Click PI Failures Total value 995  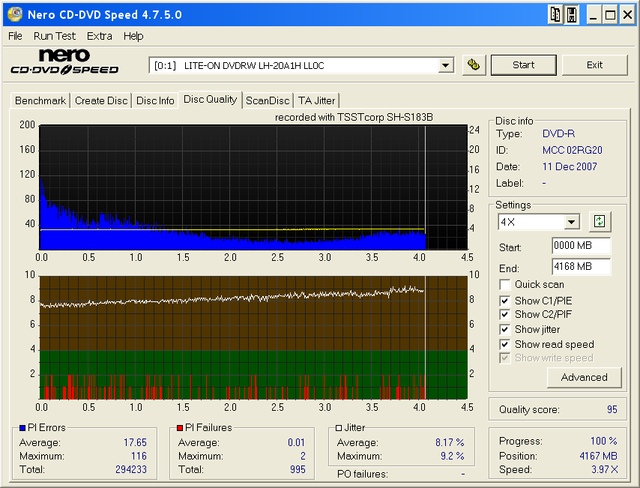coord(298,469)
